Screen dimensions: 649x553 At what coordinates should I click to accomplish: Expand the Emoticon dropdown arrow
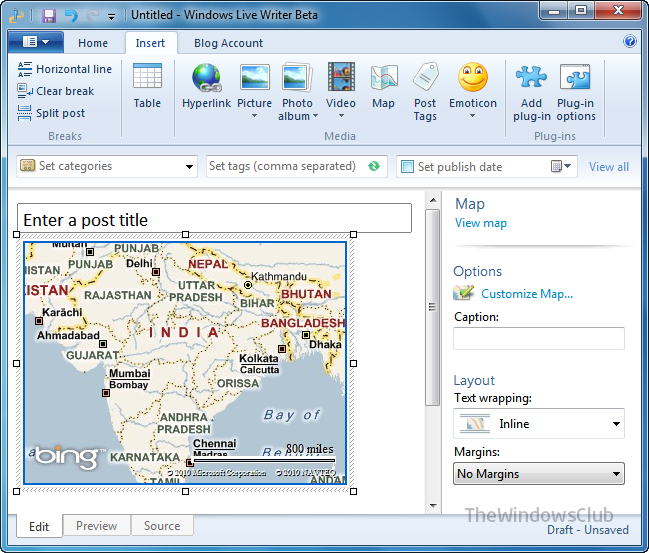(472, 116)
